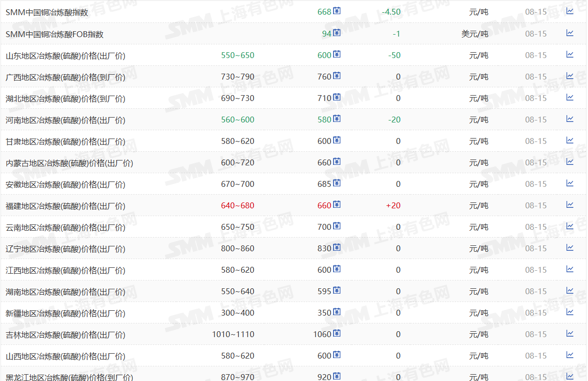Screen dimensions: 588x381
Task: Open 甘肃地区冶炼酸(硫酸)价格(出厂价) item
Action: [x=65, y=141]
